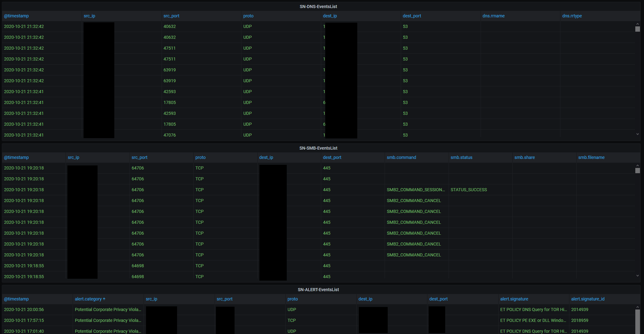This screenshot has width=644, height=334.
Task: Click the up arrow of the SN-DNS-EventsList scrollbar
Action: [637, 24]
